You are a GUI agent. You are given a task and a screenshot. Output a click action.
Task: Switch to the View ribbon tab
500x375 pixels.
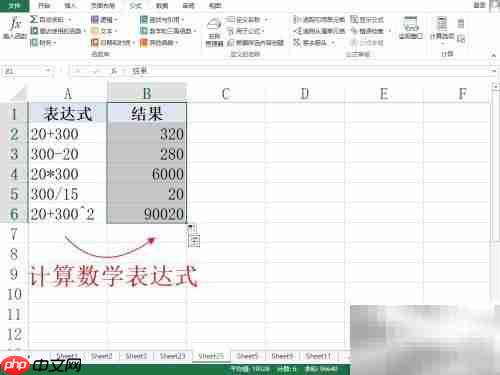pyautogui.click(x=214, y=5)
